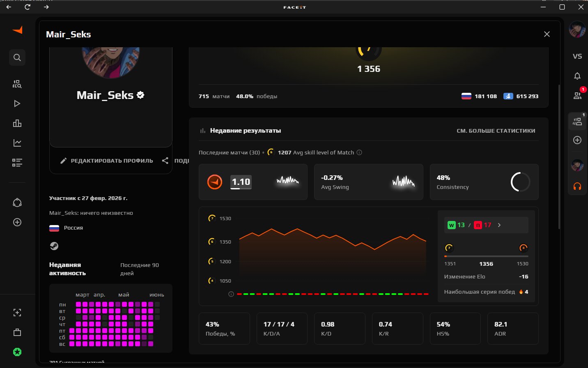Click the clubs circle icon in sidebar
The height and width of the screenshot is (368, 588).
17,202
